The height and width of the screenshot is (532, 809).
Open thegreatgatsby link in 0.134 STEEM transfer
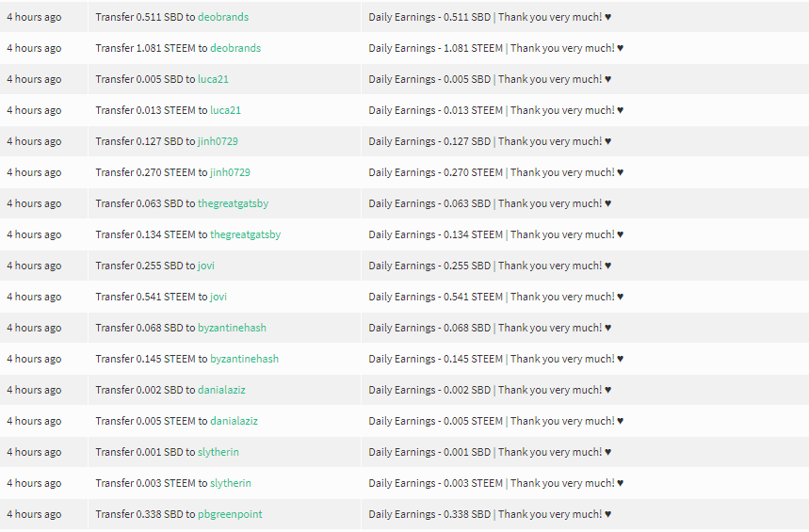(x=246, y=234)
